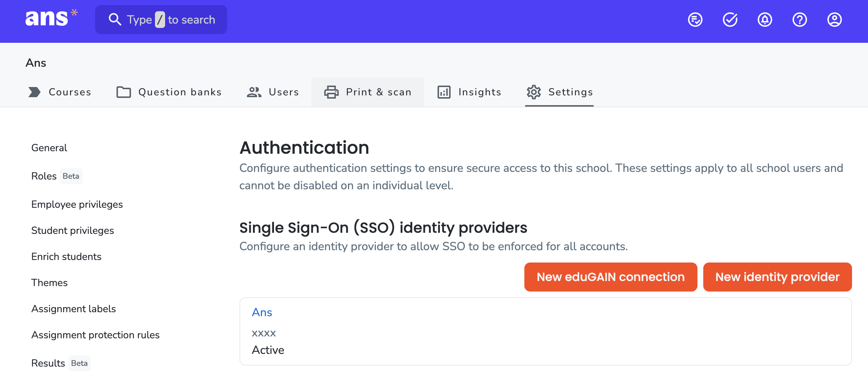The width and height of the screenshot is (868, 380).
Task: Click the Question banks folder icon
Action: [x=124, y=92]
